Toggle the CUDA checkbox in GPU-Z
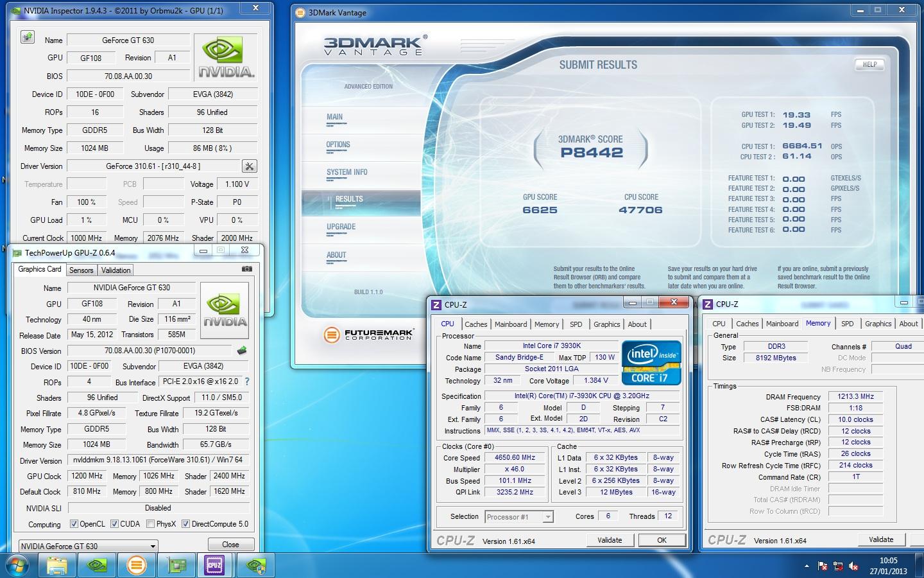The image size is (924, 578). 114,524
